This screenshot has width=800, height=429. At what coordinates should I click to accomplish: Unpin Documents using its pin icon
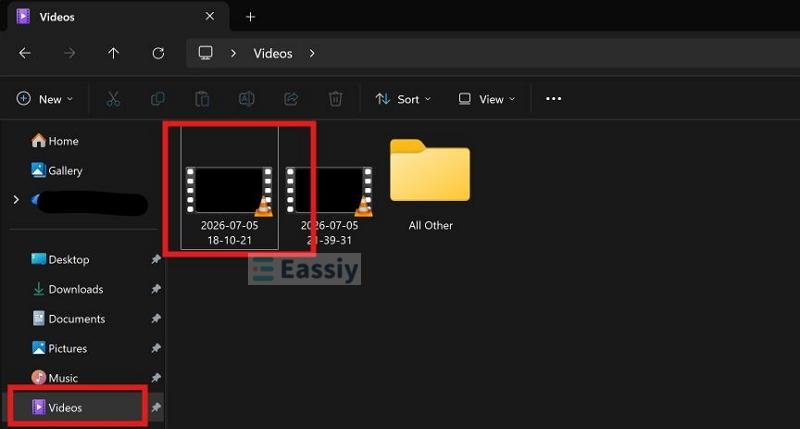[156, 318]
